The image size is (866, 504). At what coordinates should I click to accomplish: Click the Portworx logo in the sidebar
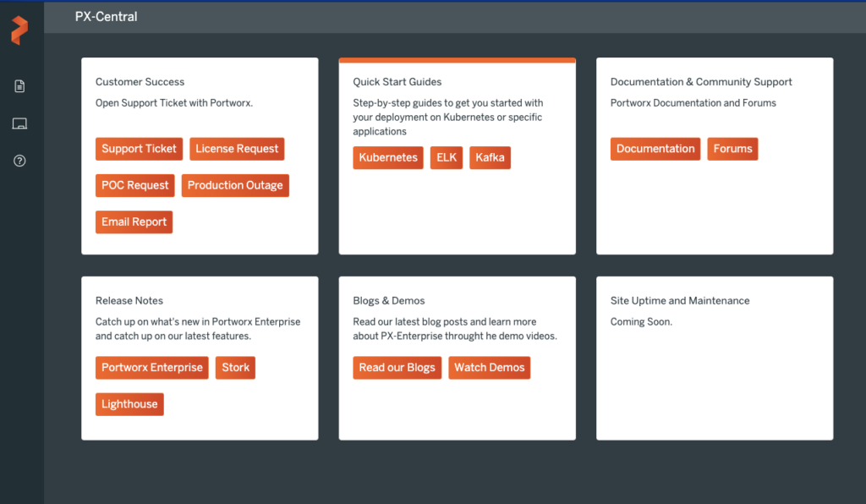20,29
